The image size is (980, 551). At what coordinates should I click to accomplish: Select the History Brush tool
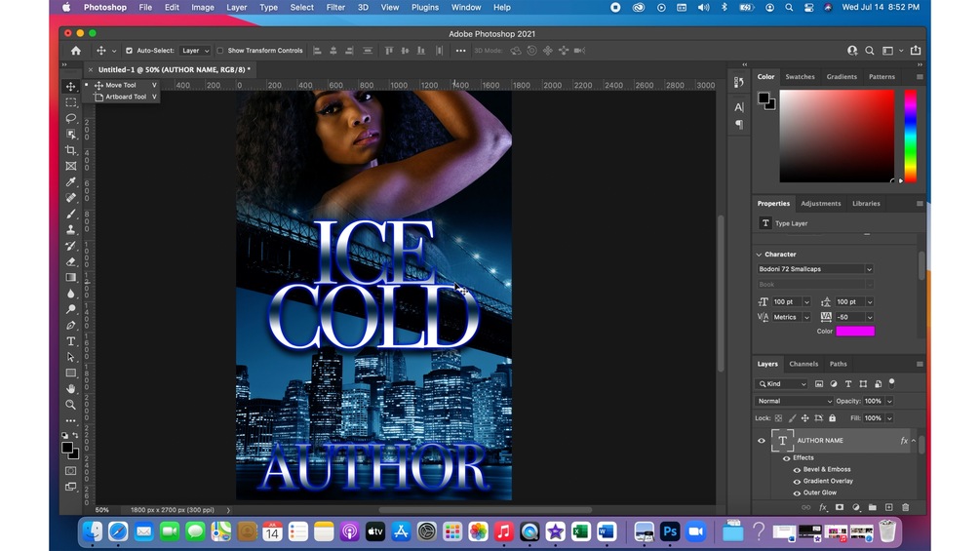tap(70, 246)
